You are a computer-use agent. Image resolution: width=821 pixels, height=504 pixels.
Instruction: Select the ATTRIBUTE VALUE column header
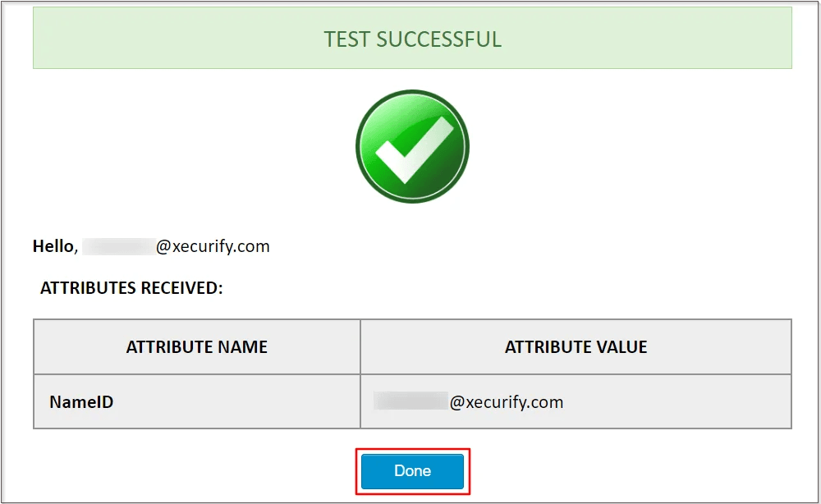(576, 346)
